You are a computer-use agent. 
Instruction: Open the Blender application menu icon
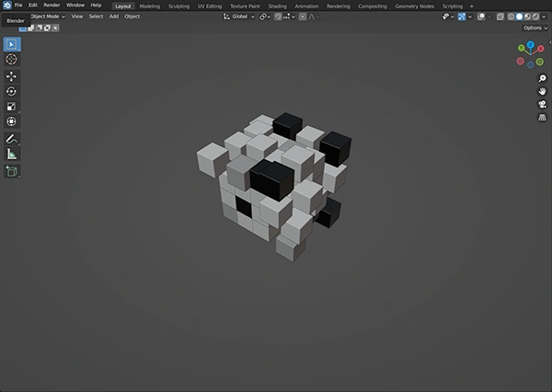(x=7, y=6)
